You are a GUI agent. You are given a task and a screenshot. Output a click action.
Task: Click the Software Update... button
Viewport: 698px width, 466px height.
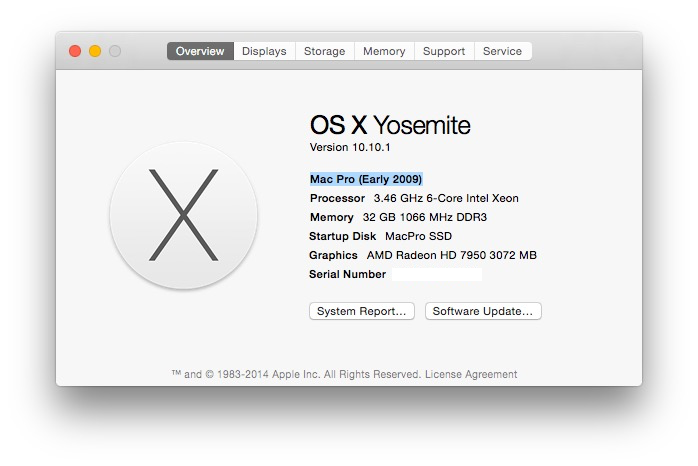pos(483,311)
